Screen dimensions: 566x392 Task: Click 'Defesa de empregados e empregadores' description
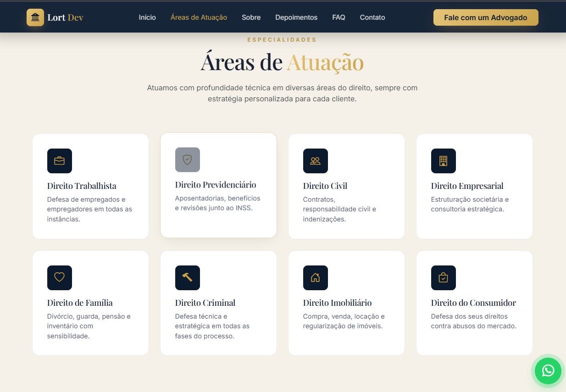point(89,209)
